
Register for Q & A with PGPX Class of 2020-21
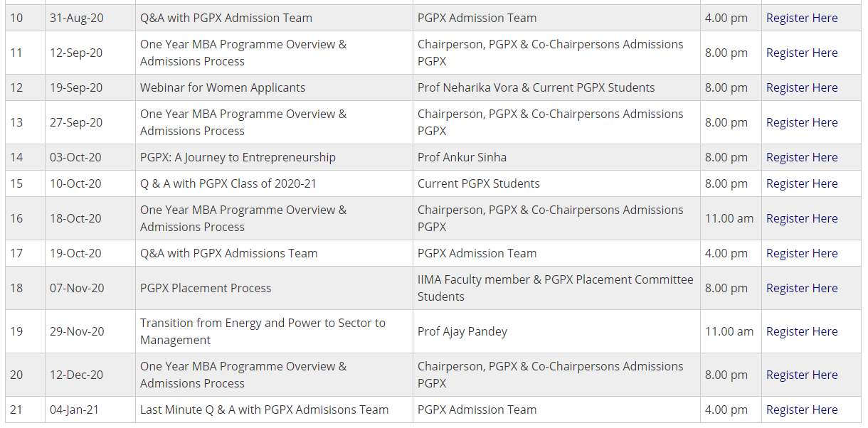coord(802,183)
